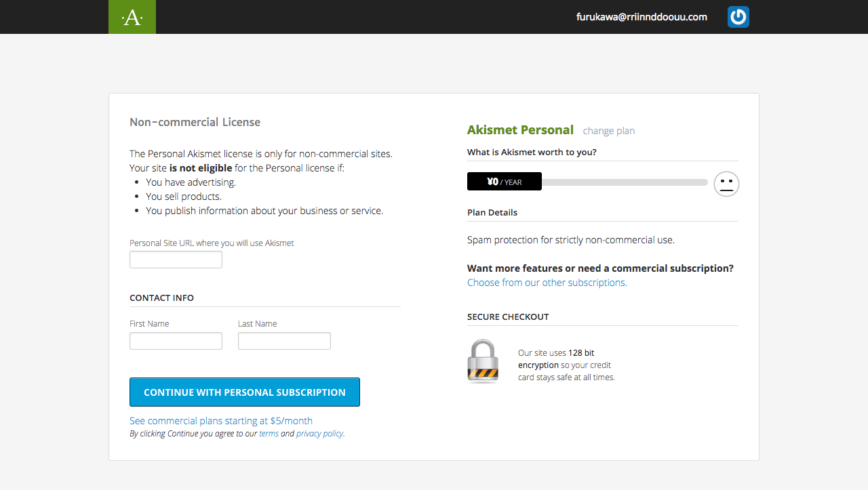Click the CONTACT INFO section heading
The image size is (868, 490).
pyautogui.click(x=161, y=298)
